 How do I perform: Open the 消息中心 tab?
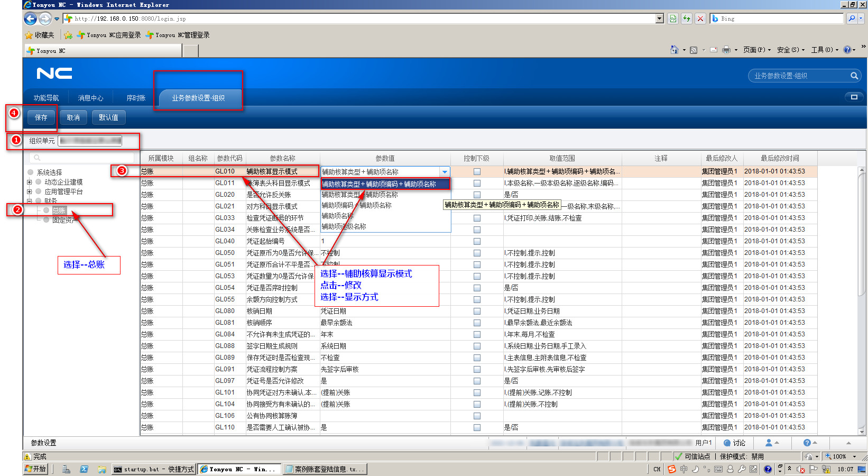click(x=90, y=98)
